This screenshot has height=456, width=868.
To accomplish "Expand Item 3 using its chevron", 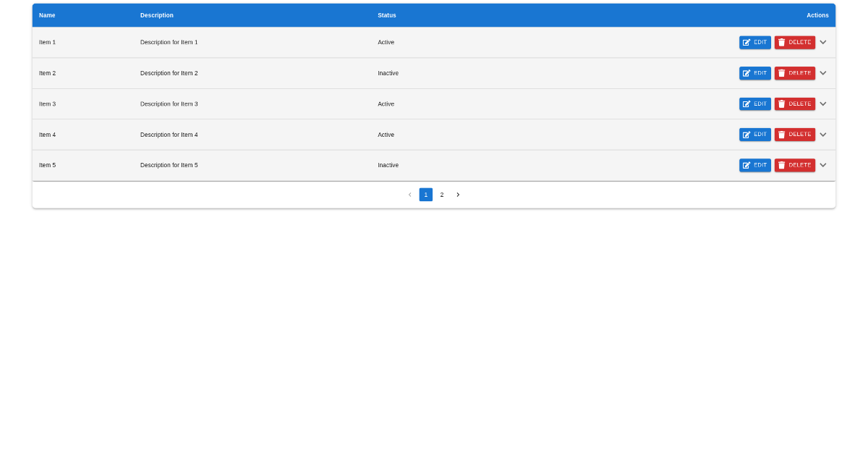I will 822,104.
